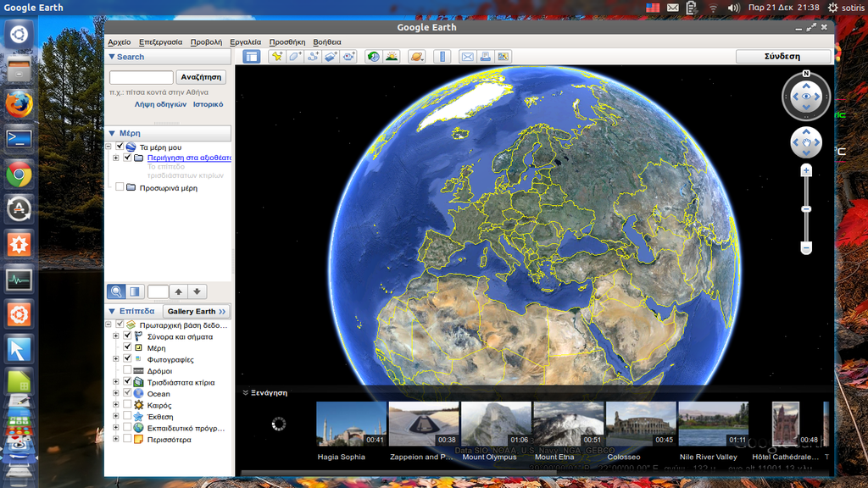The image size is (868, 488).
Task: Expand the Σύνορα και σήματα node
Action: tap(116, 336)
